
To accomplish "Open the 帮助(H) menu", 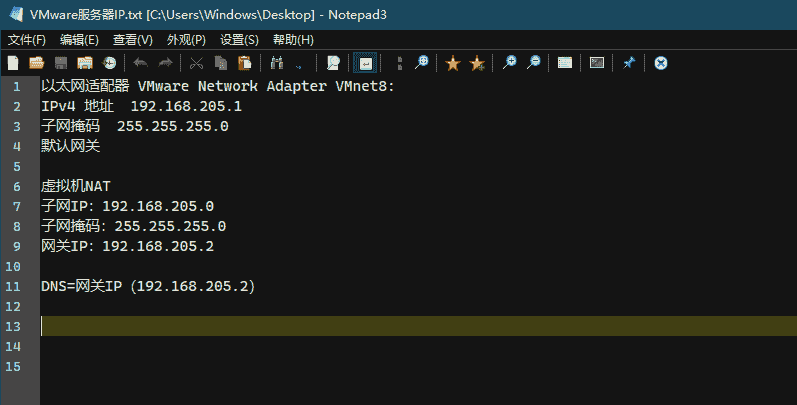I will [293, 40].
